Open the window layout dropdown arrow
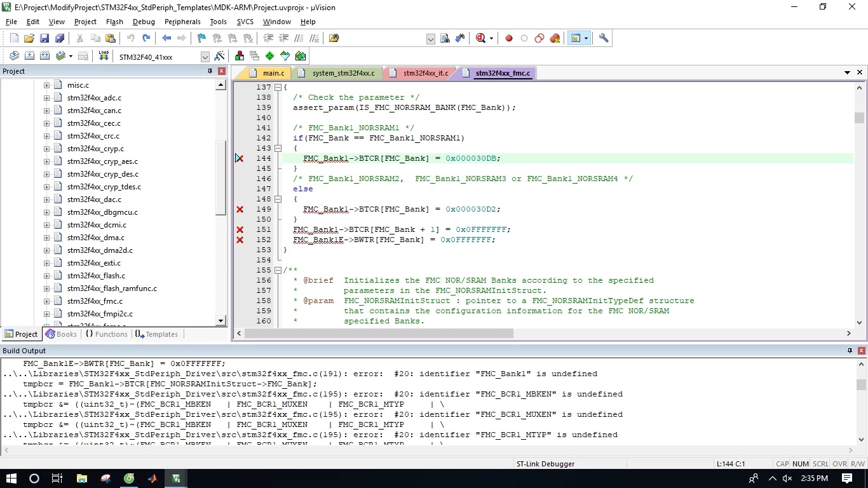Screen dimensions: 868x488 coord(586,39)
